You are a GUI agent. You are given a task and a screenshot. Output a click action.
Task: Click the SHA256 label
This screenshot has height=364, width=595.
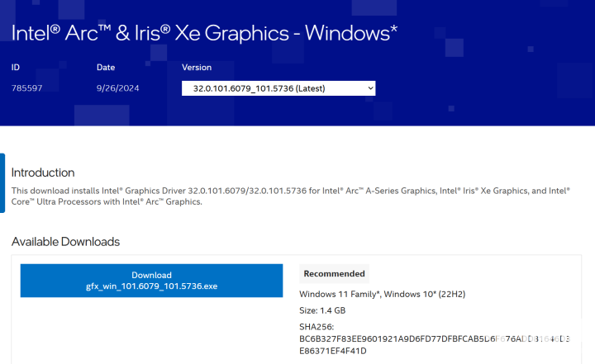317,327
